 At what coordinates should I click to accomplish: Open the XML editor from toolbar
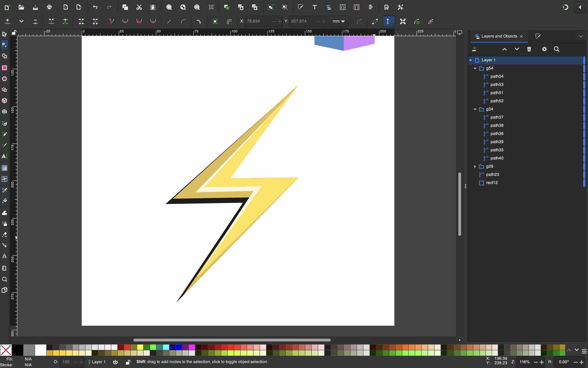click(x=343, y=7)
